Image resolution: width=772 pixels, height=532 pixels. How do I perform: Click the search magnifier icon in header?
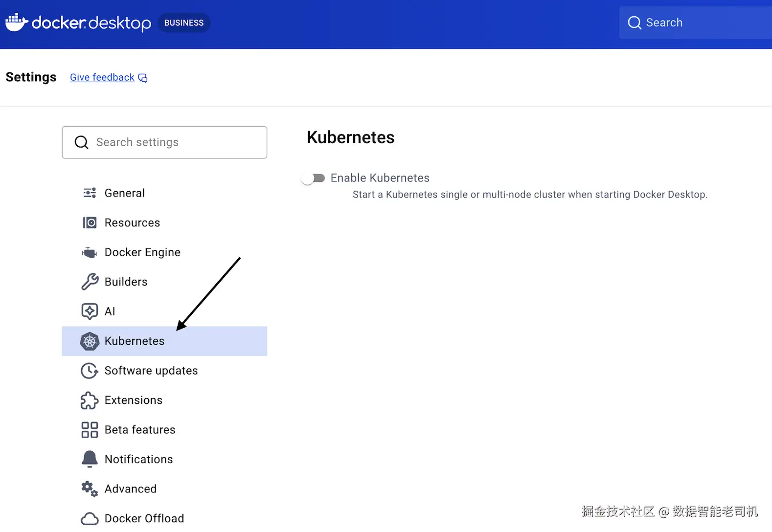pos(635,22)
